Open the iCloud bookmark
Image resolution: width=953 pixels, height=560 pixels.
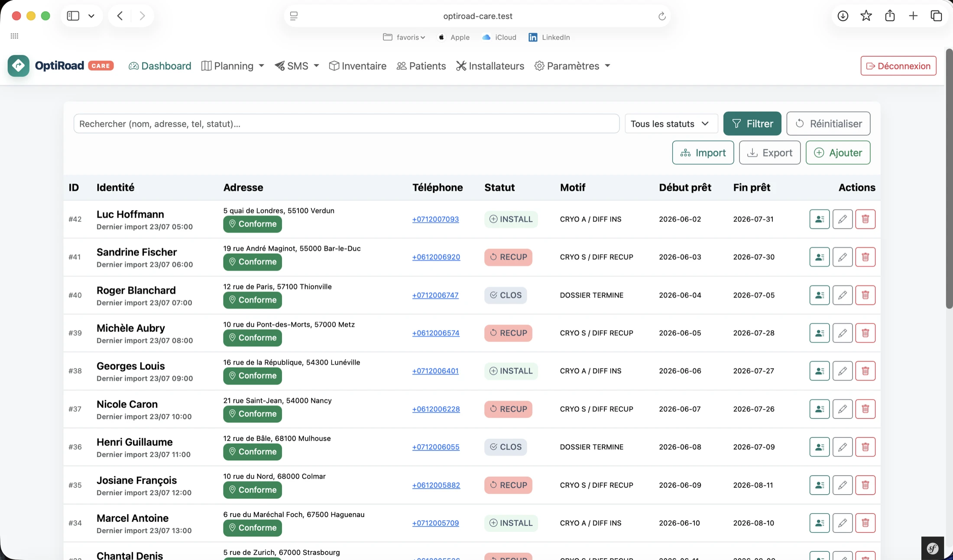pyautogui.click(x=499, y=37)
